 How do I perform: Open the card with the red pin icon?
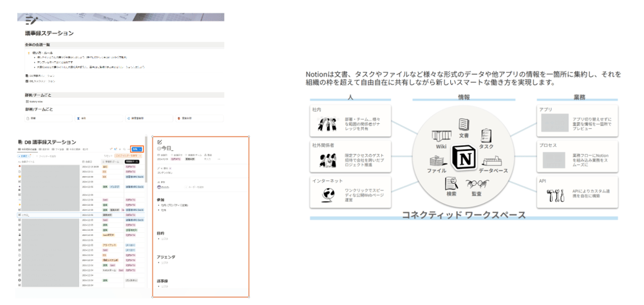coord(199,118)
